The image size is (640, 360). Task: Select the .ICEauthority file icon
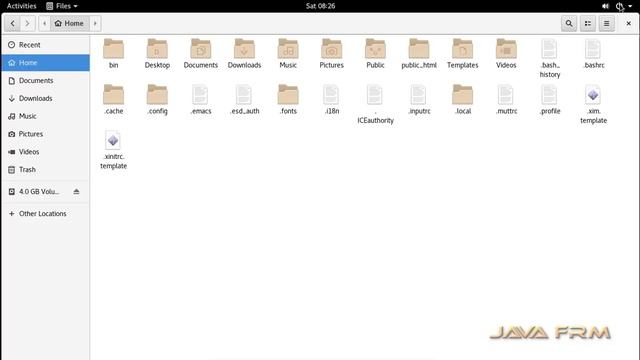pyautogui.click(x=375, y=94)
